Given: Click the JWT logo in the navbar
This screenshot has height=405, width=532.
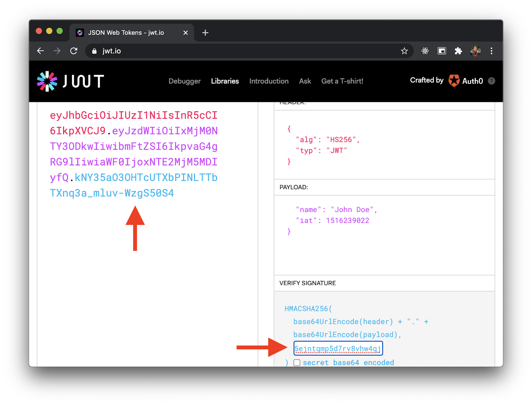Looking at the screenshot, I should pyautogui.click(x=70, y=81).
